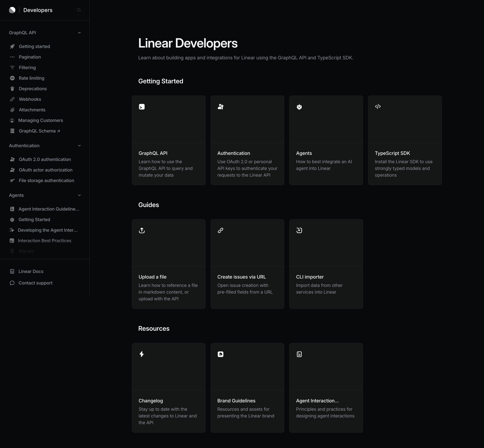Go to the Pagination page
This screenshot has width=484, height=448.
[30, 57]
